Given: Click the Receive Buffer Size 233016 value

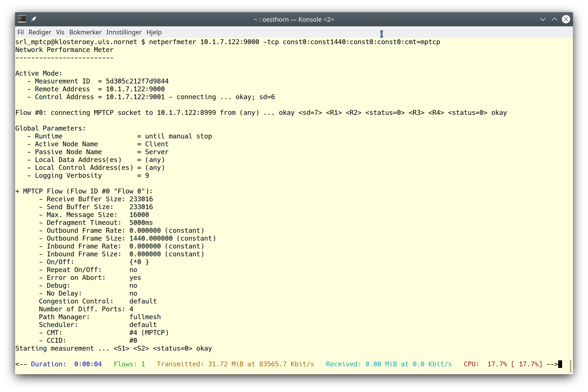Looking at the screenshot, I should point(141,199).
